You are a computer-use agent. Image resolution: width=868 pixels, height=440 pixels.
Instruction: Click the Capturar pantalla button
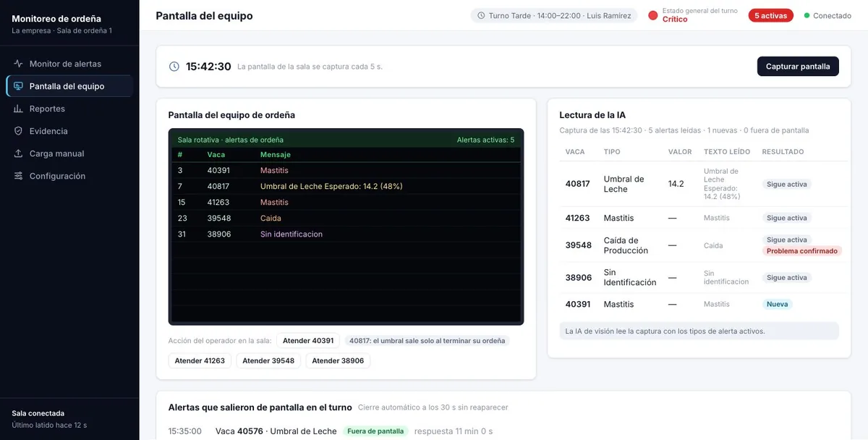pos(798,66)
